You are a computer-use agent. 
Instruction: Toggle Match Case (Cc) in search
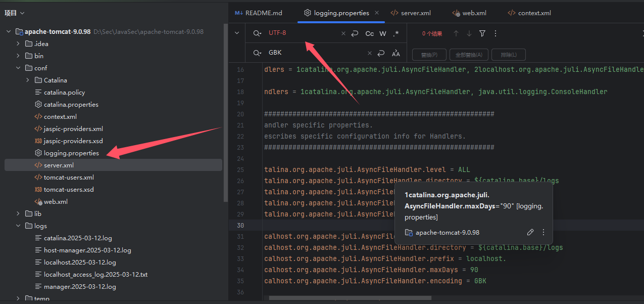[370, 33]
